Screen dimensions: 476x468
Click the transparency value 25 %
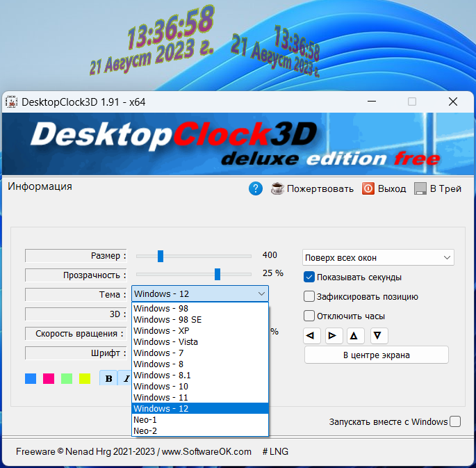coord(272,273)
